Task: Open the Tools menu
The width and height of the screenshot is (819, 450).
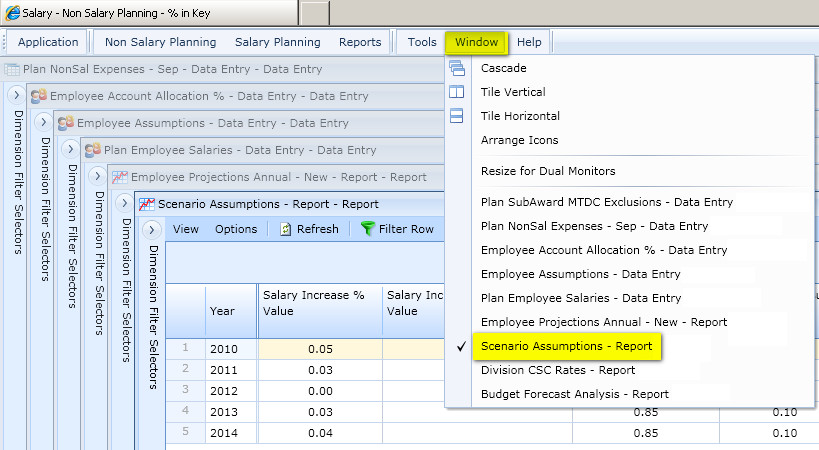Action: 422,42
